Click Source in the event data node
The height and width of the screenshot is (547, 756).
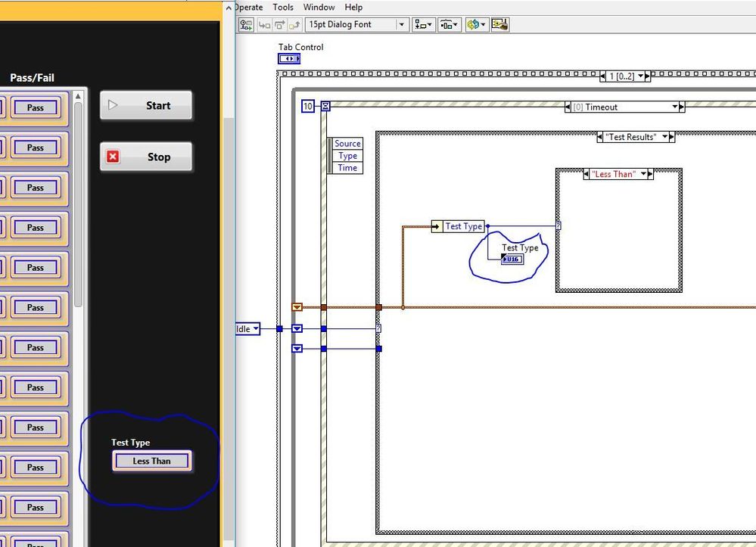click(x=347, y=144)
